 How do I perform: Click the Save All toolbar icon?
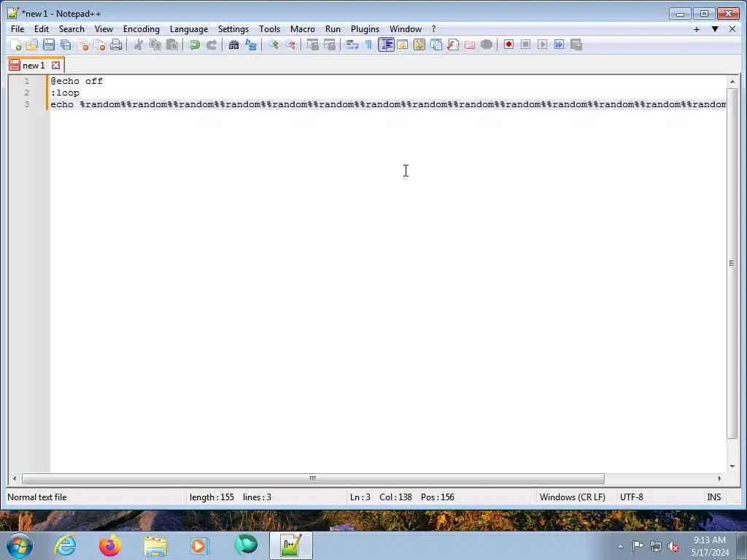pyautogui.click(x=66, y=44)
